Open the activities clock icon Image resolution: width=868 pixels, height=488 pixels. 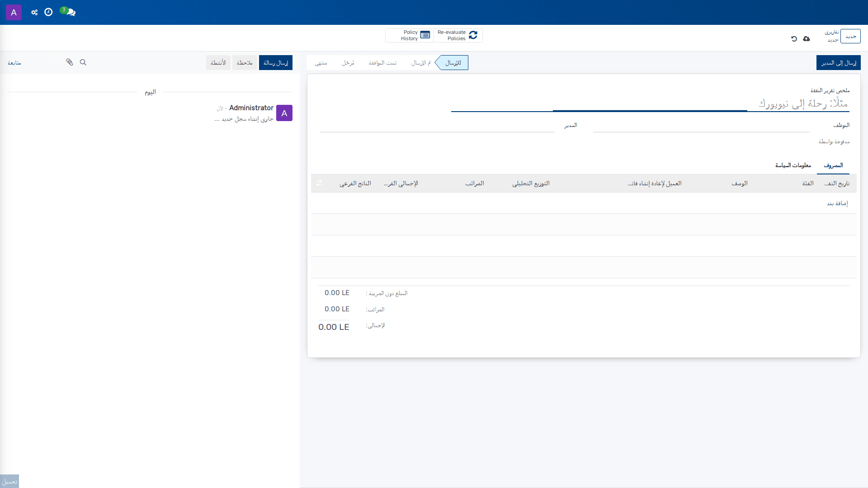coord(48,12)
